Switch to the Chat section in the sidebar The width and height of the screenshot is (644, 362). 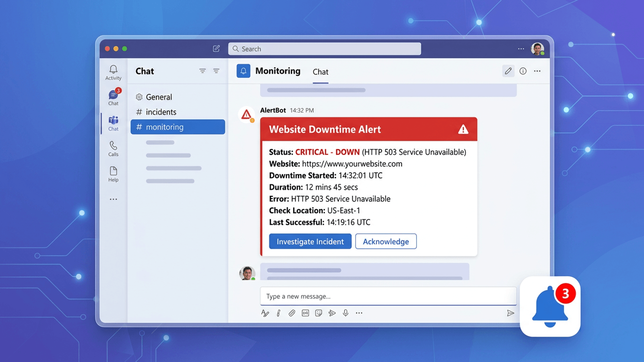[x=113, y=97]
